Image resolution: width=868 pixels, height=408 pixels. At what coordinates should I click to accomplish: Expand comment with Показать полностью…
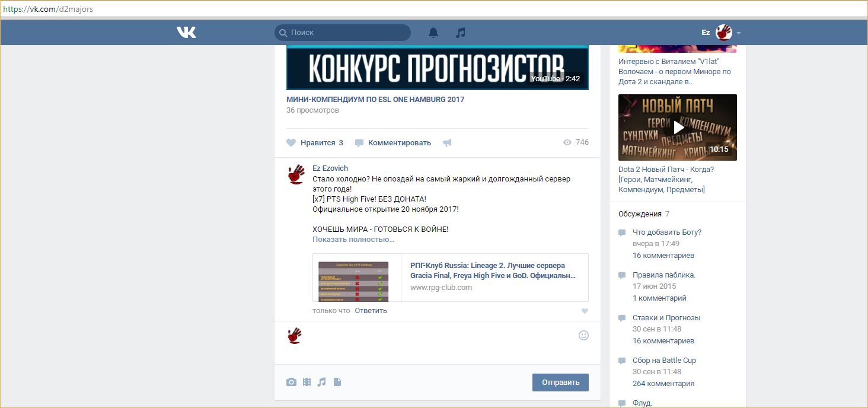(353, 240)
